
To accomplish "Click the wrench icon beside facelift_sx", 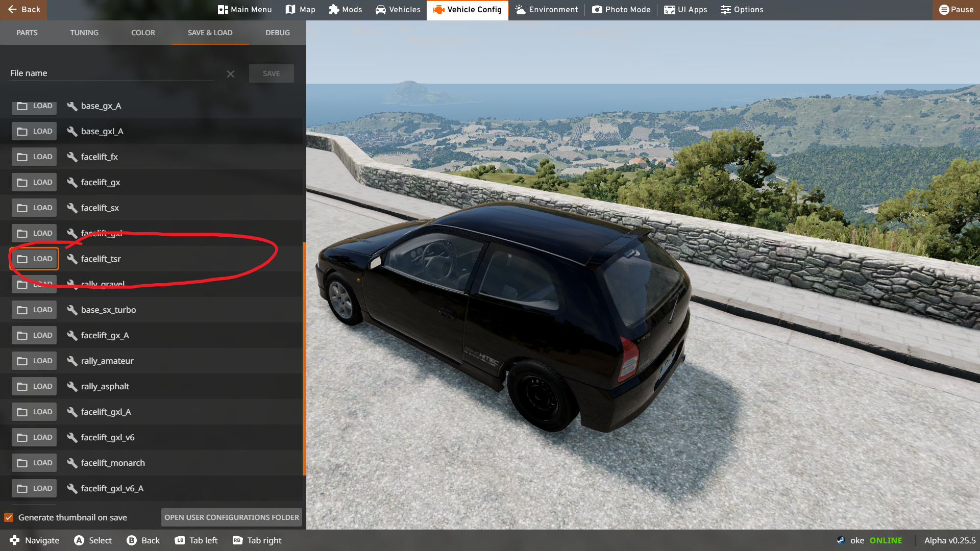I will click(72, 208).
